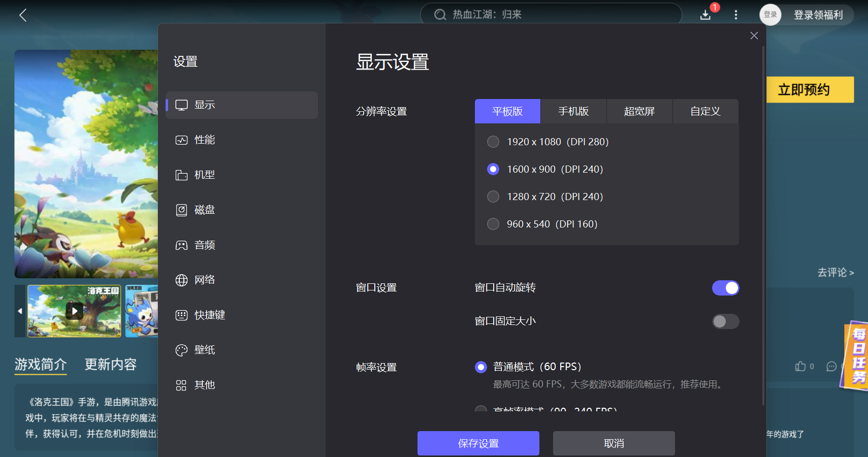Click the folder icon beside 机型
The width and height of the screenshot is (868, 457).
pyautogui.click(x=181, y=175)
